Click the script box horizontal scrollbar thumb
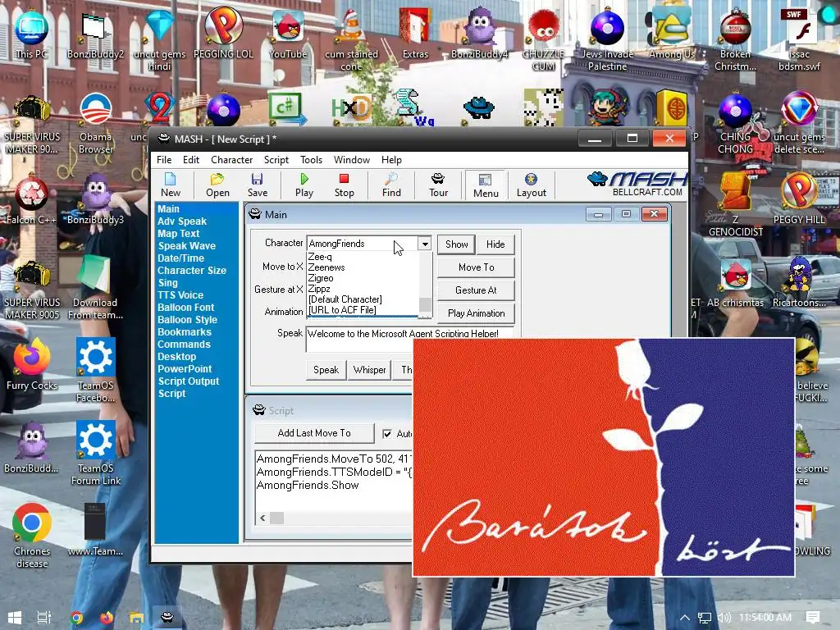The image size is (840, 630). 276,518
